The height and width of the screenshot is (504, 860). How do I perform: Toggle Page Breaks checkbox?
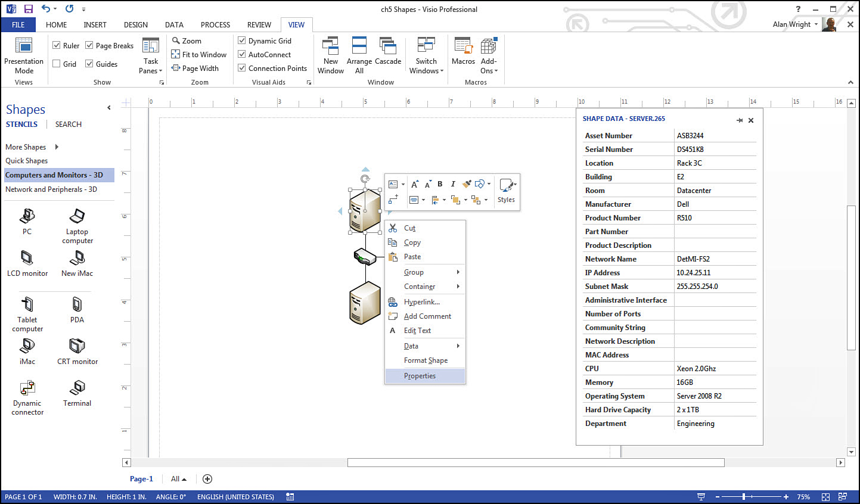pyautogui.click(x=89, y=45)
